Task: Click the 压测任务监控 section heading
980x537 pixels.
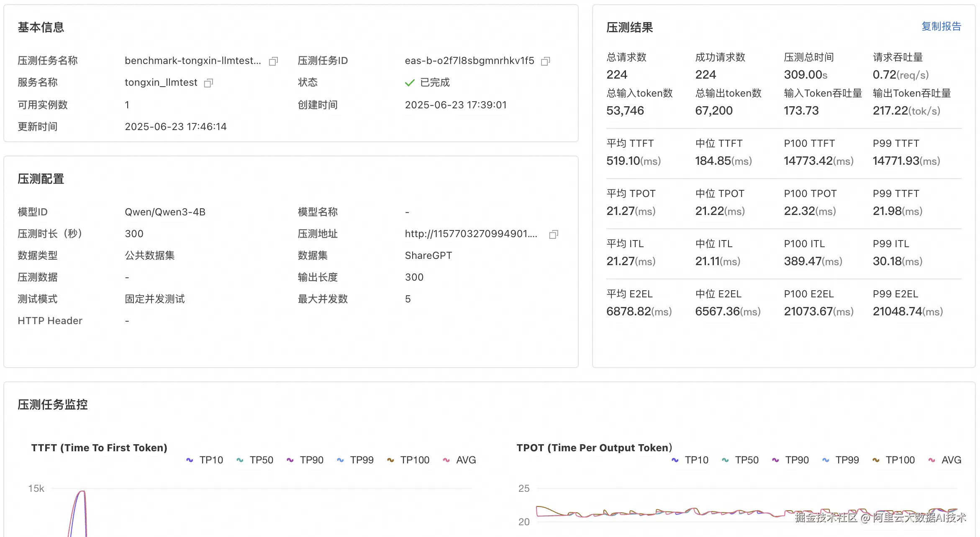Action: pos(53,404)
